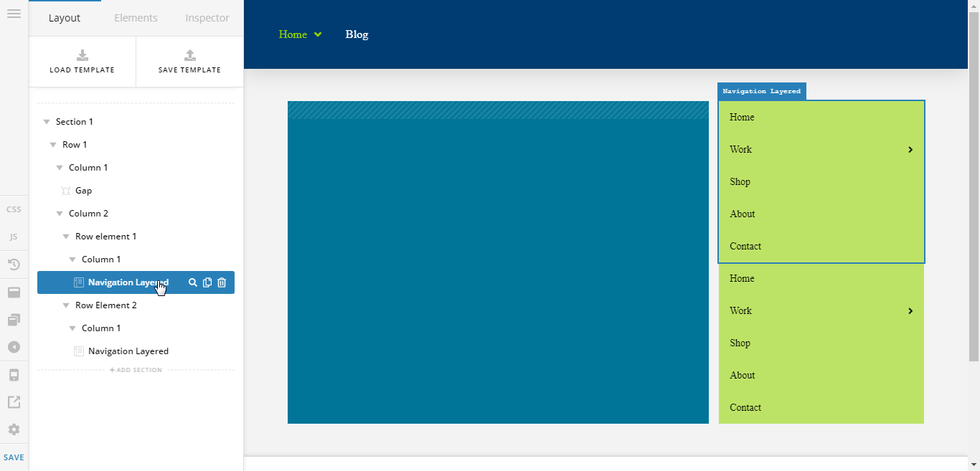Open settings gear in left sidebar
This screenshot has height=471, width=980.
[x=14, y=429]
